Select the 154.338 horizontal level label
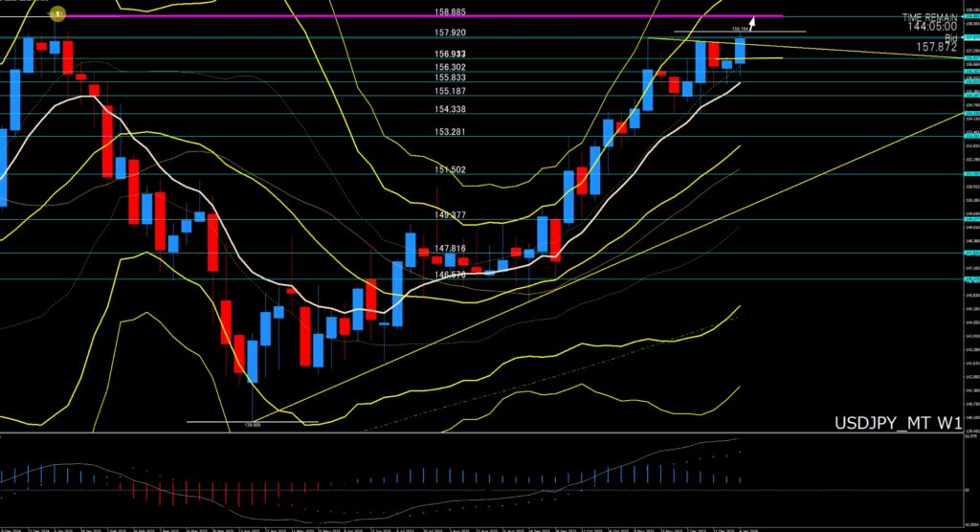Image resolution: width=980 pixels, height=532 pixels. click(449, 110)
